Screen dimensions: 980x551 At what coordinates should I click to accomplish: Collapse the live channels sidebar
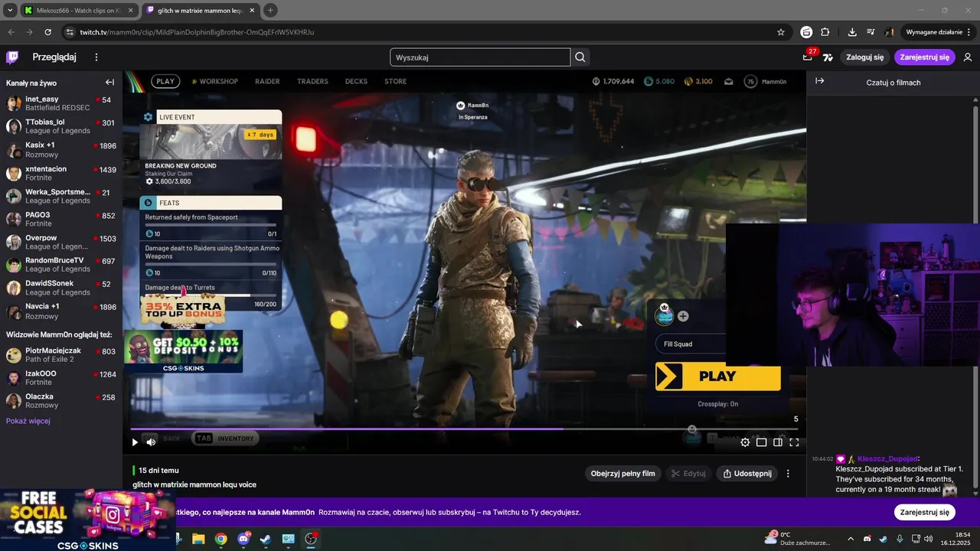[109, 83]
